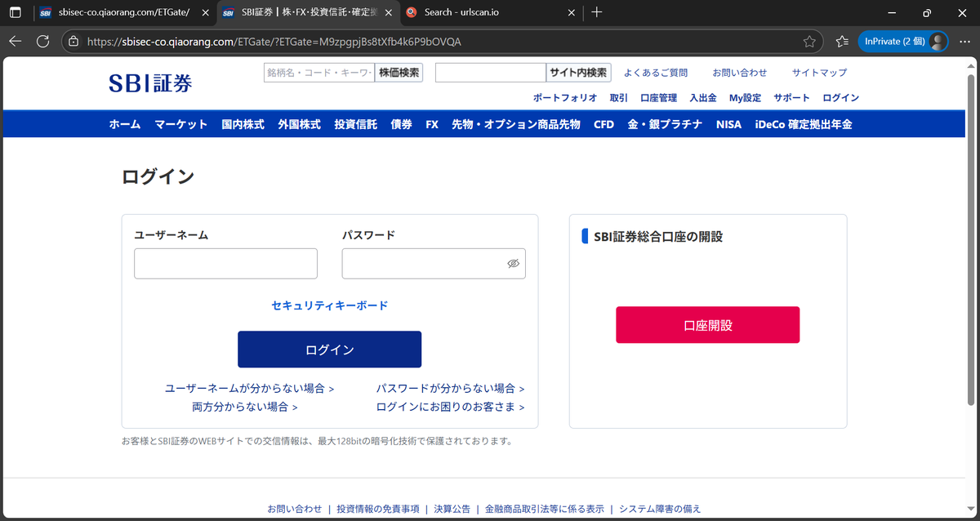The height and width of the screenshot is (521, 980).
Task: Open the マーケット menu
Action: (181, 124)
